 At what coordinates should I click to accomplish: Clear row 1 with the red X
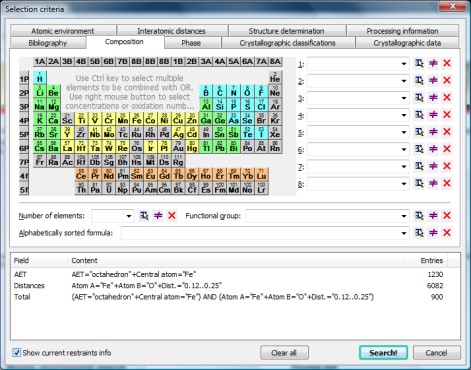(x=447, y=63)
